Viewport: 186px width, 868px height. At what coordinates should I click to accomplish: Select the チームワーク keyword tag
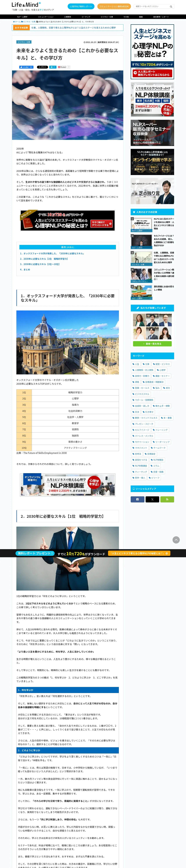pos(158,448)
